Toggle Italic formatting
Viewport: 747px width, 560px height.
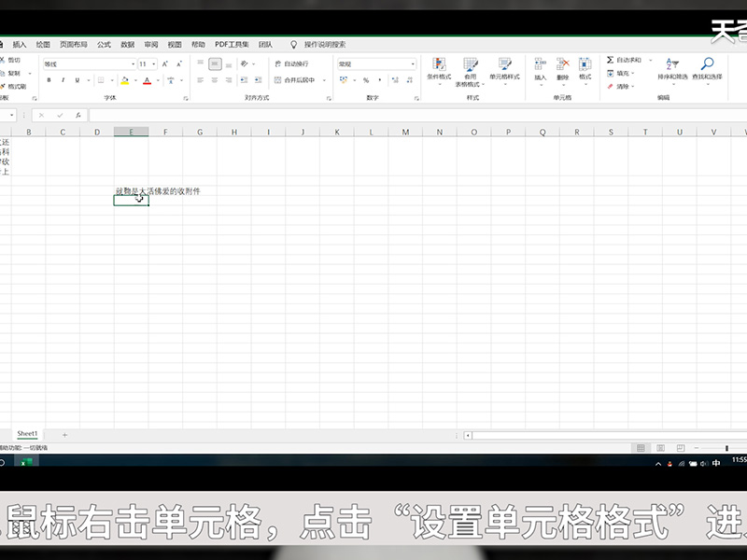point(63,80)
